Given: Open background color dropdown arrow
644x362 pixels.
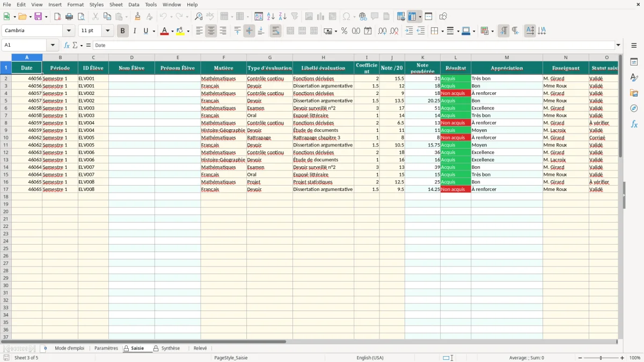Looking at the screenshot, I should [188, 31].
